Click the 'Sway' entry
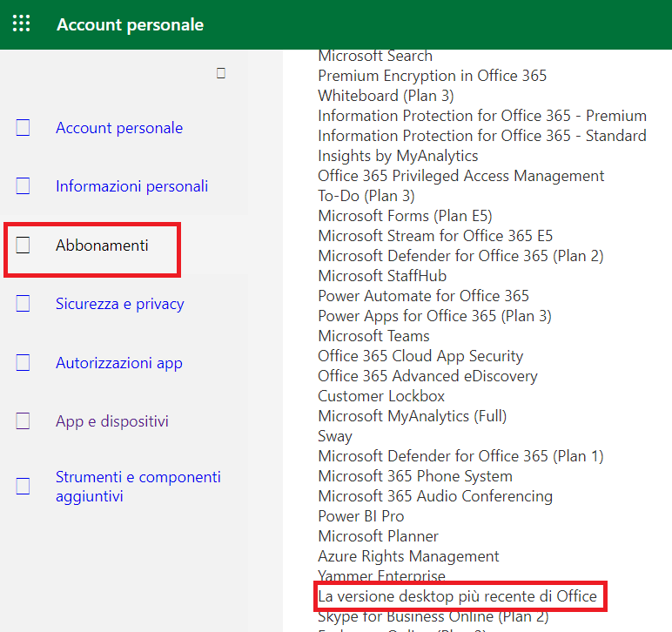Screen dimensions: 672x632 [x=335, y=436]
